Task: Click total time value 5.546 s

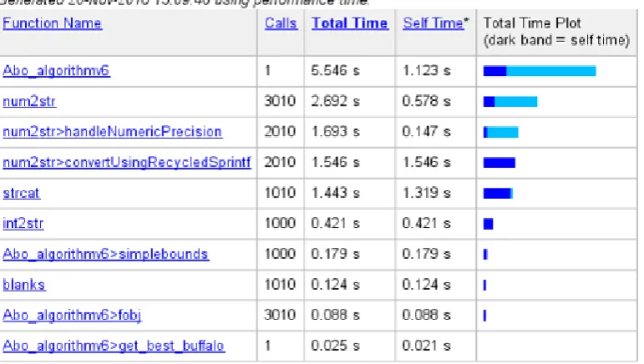Action: (335, 71)
